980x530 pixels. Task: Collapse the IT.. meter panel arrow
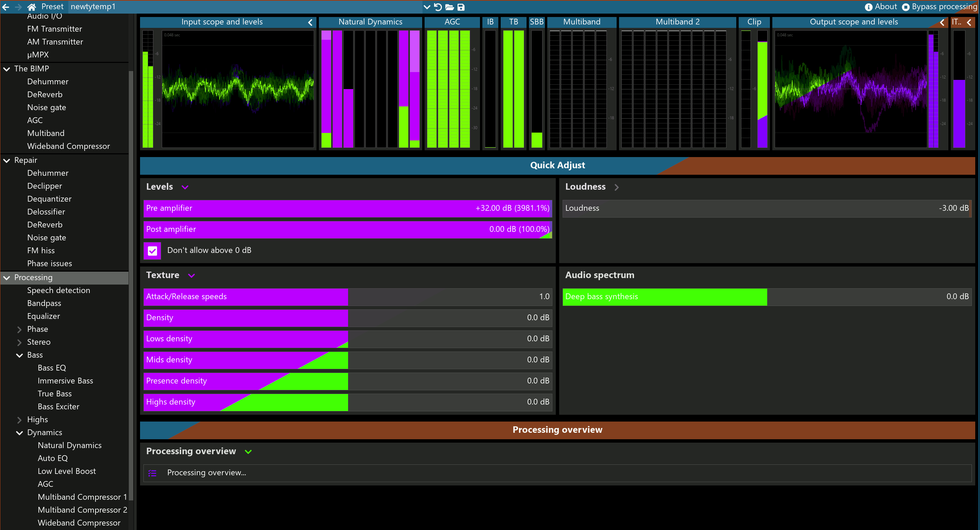969,22
